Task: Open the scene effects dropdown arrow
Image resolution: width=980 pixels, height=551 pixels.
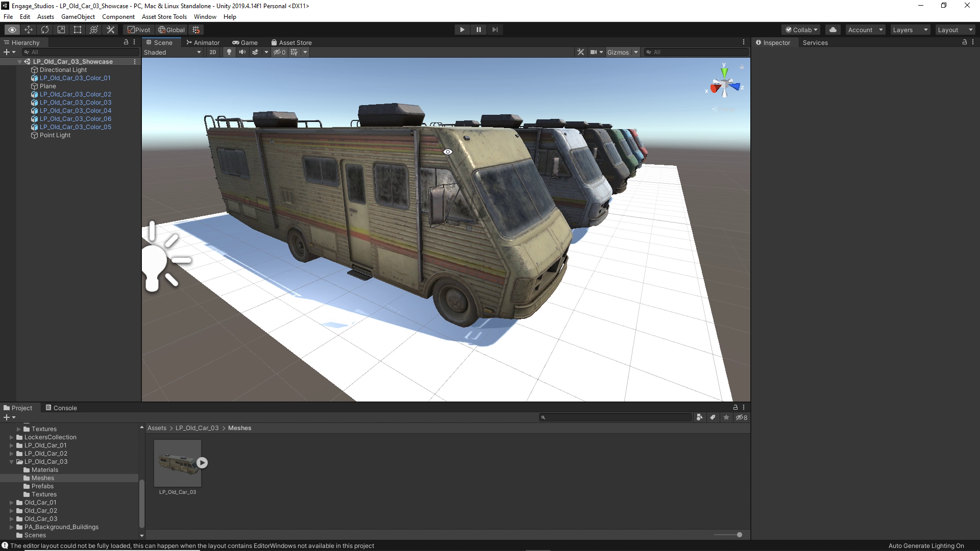Action: click(x=266, y=52)
